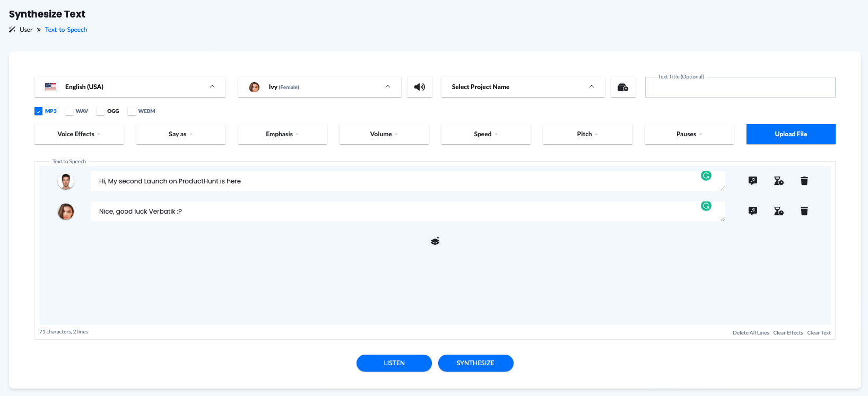Click male voice avatar on first line

(x=66, y=181)
